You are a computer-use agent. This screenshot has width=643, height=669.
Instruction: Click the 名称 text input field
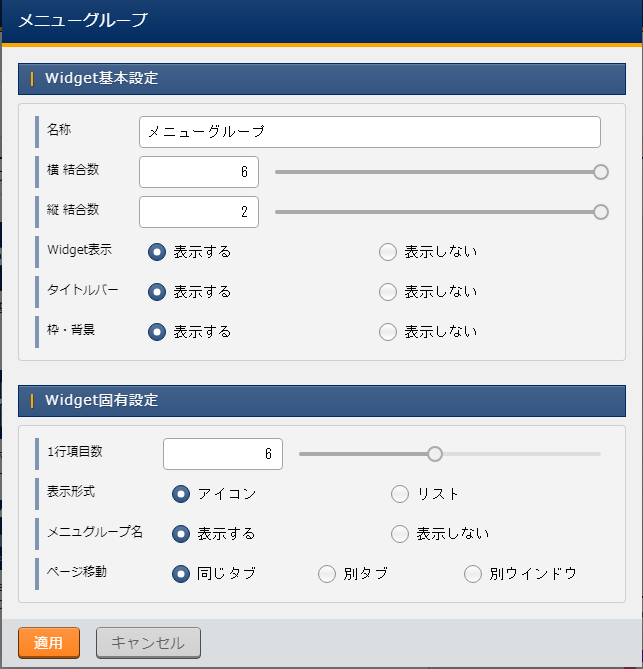point(369,132)
